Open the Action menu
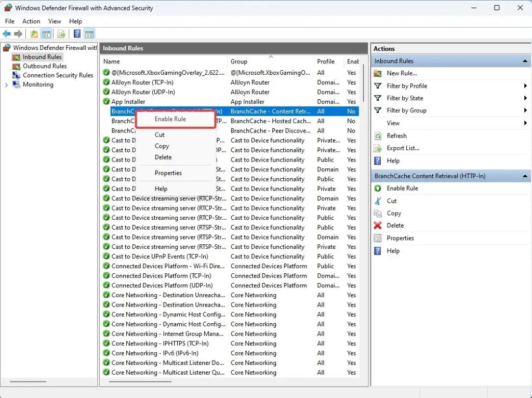532x398 pixels. point(31,21)
